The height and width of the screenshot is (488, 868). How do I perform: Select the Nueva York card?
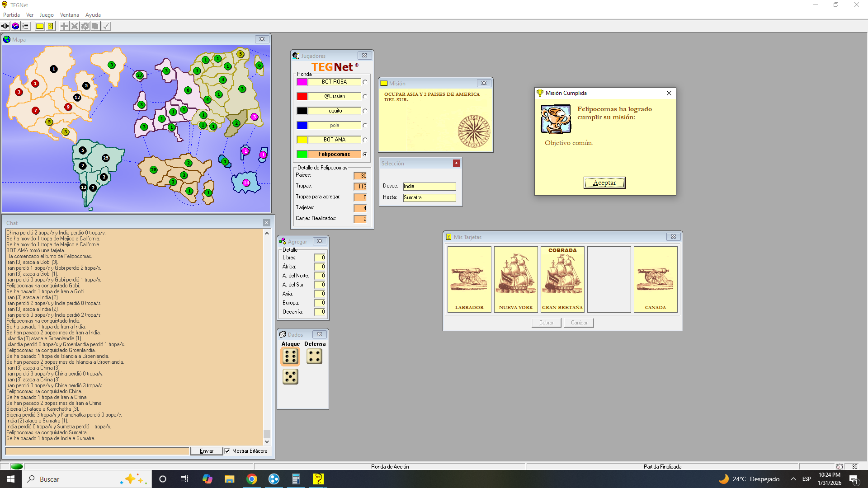coord(516,279)
